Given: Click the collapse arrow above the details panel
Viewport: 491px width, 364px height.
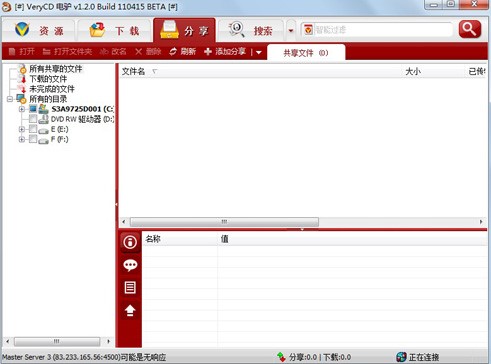Looking at the screenshot, I should (302, 229).
